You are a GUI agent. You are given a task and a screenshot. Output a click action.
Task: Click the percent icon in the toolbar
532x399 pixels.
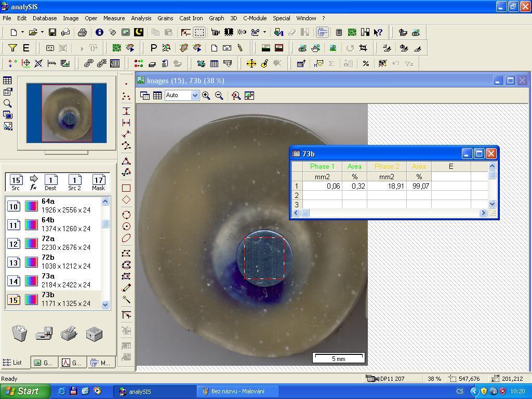366,63
